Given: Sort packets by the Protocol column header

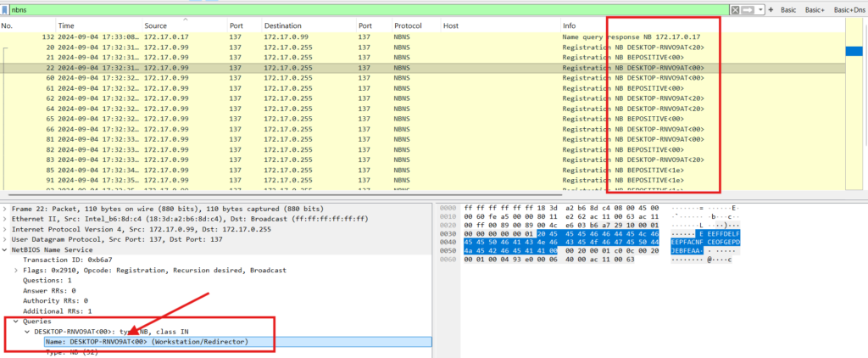Looking at the screenshot, I should pos(408,26).
